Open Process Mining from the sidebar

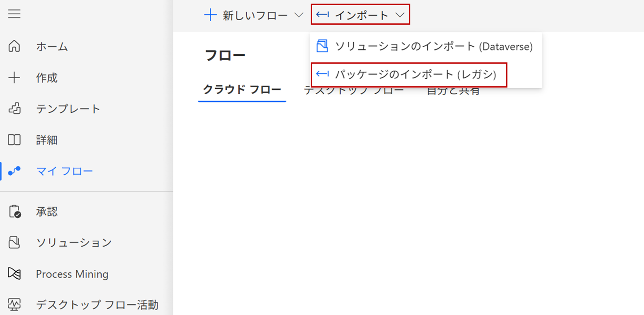tap(72, 274)
